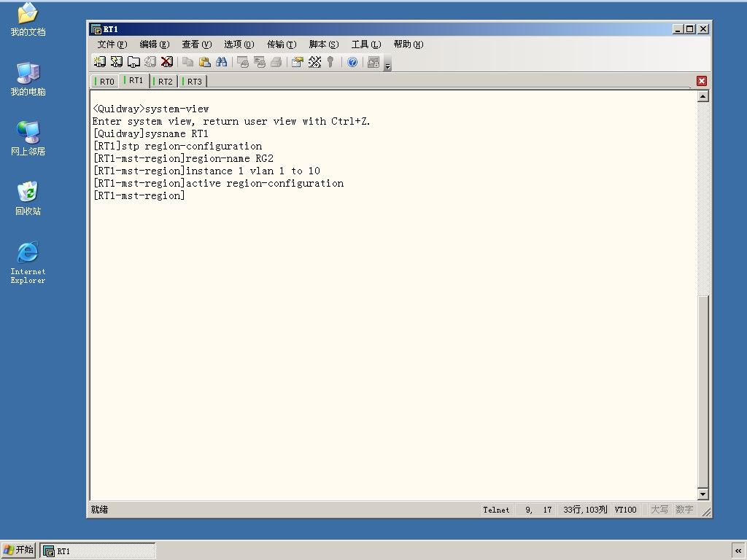
Task: Click the Reconnect toolbar icon
Action: [x=150, y=62]
